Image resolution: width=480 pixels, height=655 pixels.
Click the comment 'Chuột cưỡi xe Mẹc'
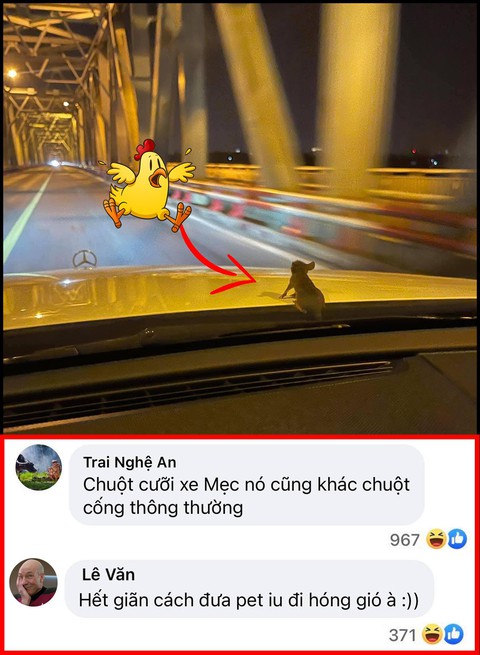tap(246, 496)
